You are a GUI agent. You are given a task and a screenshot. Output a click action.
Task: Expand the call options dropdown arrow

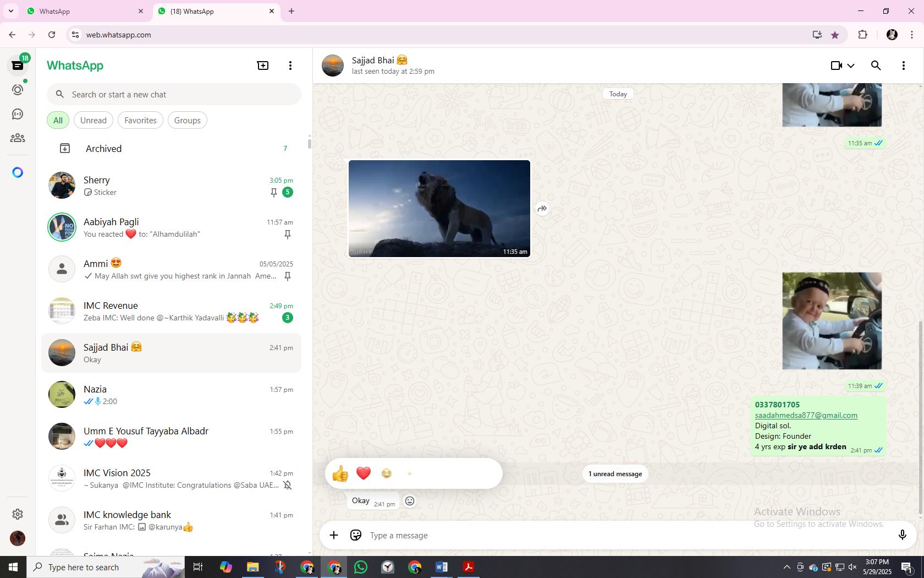pos(851,66)
